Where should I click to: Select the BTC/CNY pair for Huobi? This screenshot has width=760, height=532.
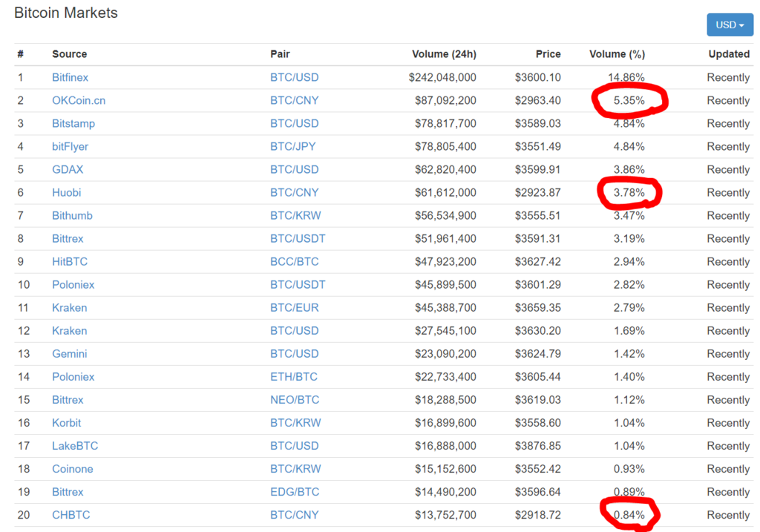point(294,192)
